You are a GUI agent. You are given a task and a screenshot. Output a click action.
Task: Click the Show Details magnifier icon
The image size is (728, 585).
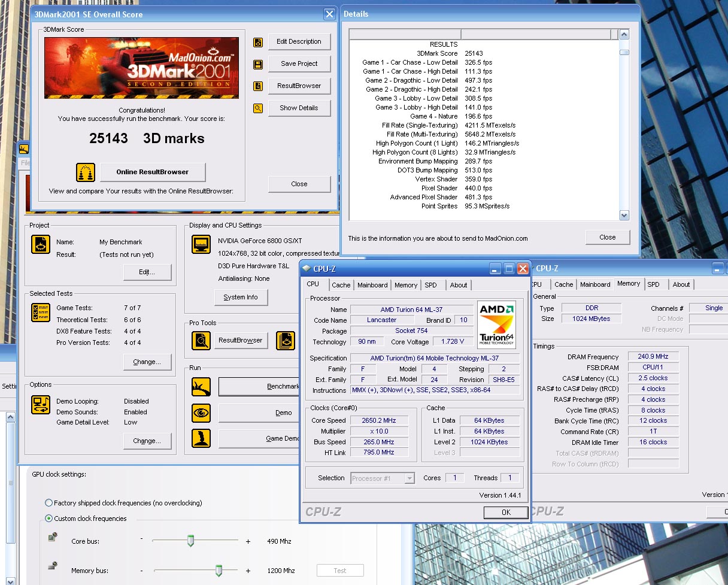pyautogui.click(x=258, y=108)
